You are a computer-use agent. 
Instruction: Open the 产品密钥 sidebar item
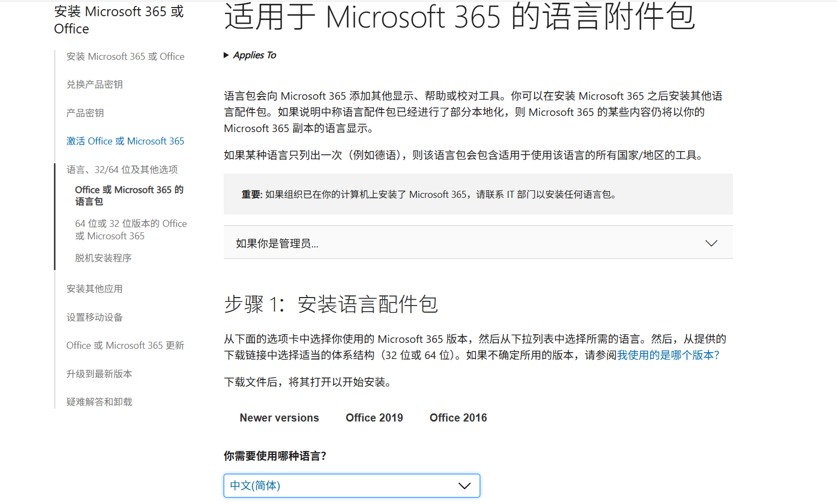(85, 113)
